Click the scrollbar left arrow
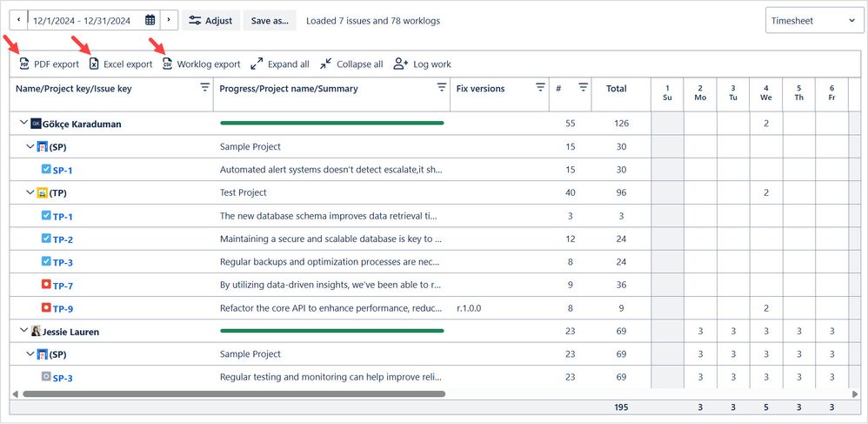 [15, 394]
